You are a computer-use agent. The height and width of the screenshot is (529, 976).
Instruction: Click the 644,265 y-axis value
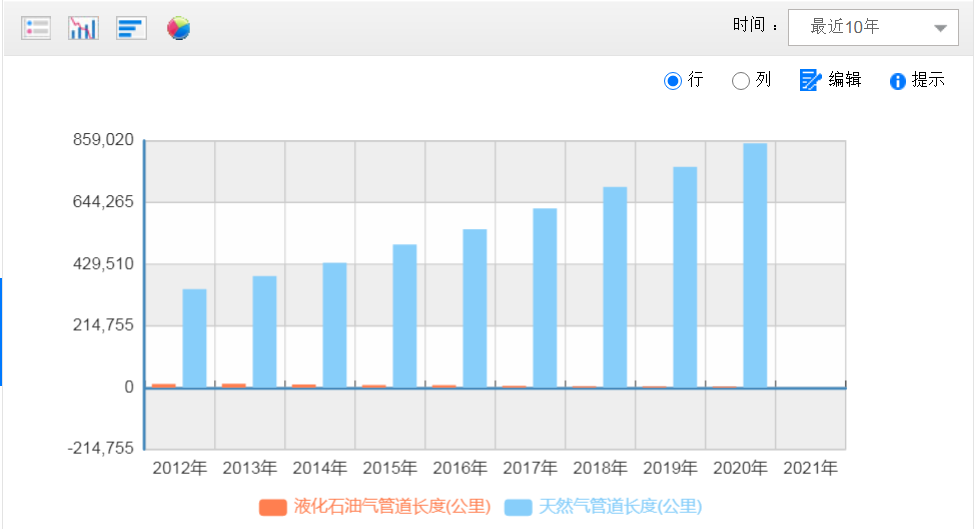(x=103, y=202)
